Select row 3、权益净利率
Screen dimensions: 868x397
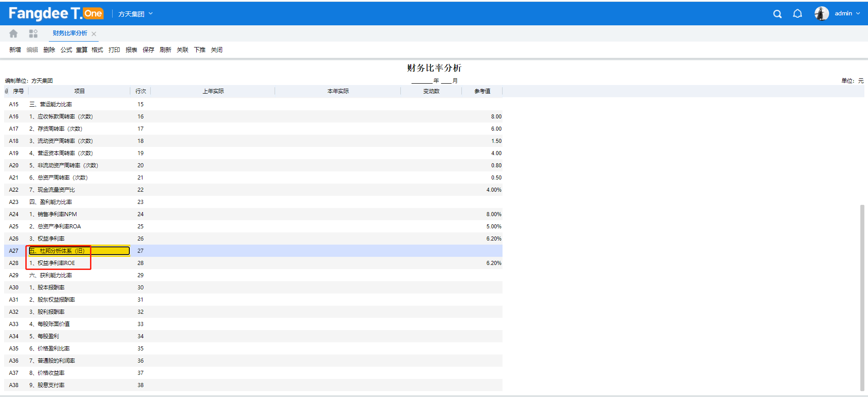coord(253,239)
